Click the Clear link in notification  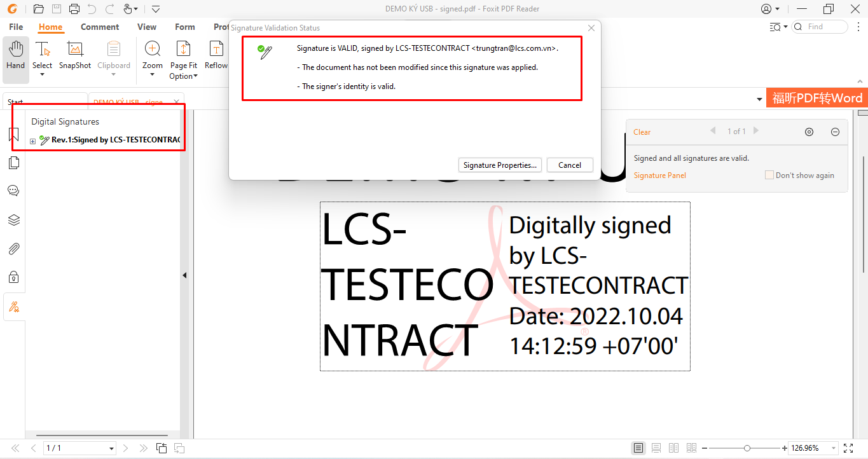[x=642, y=132]
